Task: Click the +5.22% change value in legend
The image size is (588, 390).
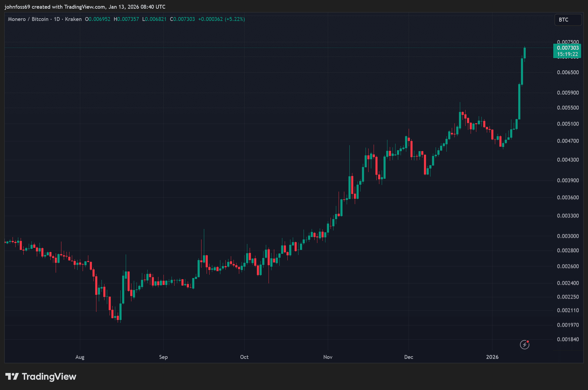Action: point(235,19)
